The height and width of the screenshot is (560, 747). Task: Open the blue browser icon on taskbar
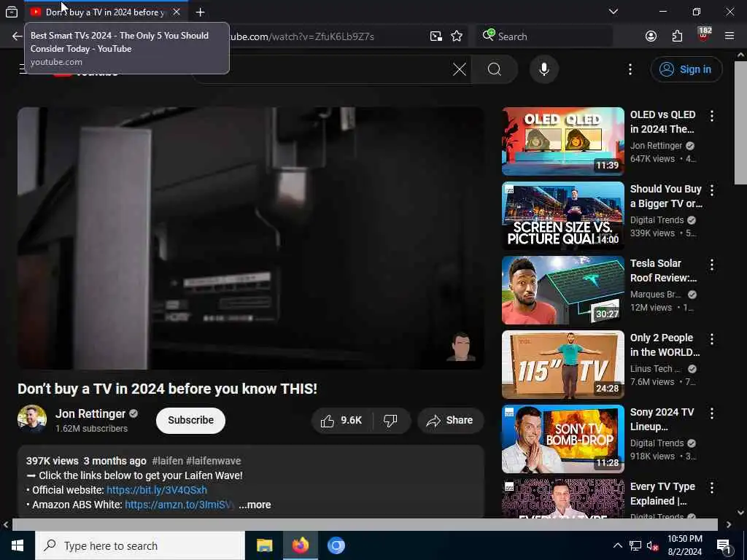(x=336, y=545)
